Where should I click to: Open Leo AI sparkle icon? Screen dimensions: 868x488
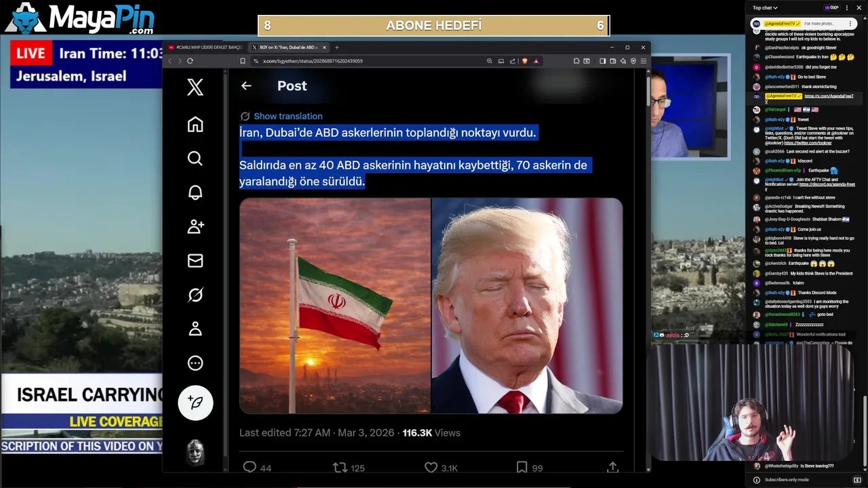(x=623, y=61)
